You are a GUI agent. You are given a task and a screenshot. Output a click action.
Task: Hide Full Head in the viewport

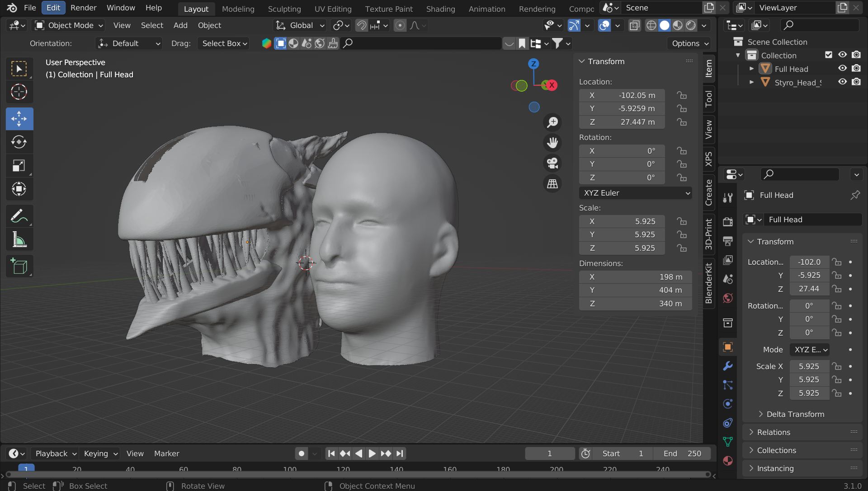843,69
